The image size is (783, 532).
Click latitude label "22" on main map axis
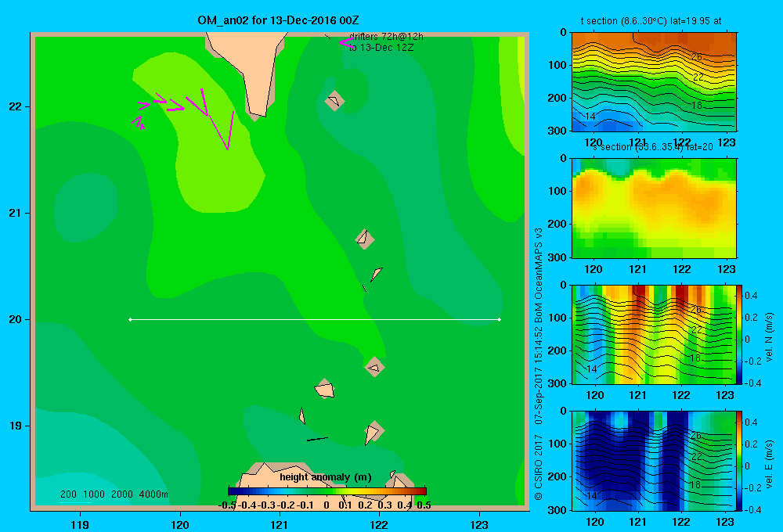click(16, 106)
